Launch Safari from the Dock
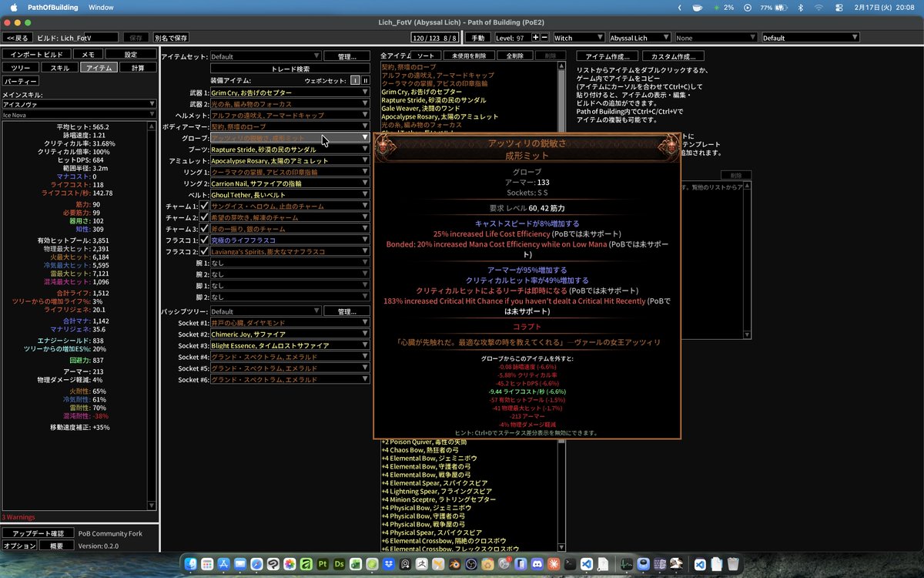The image size is (924, 578). pyautogui.click(x=256, y=565)
